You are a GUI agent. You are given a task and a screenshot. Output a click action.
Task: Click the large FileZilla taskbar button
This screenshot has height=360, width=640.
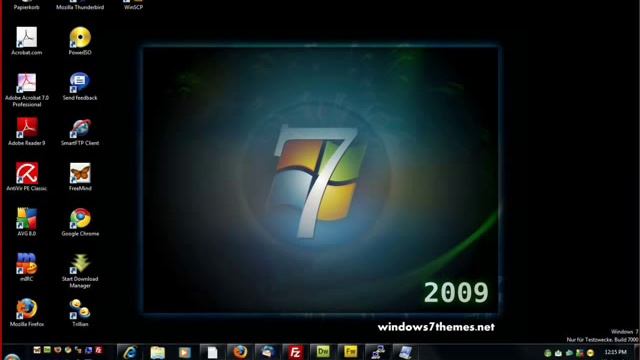coord(295,352)
